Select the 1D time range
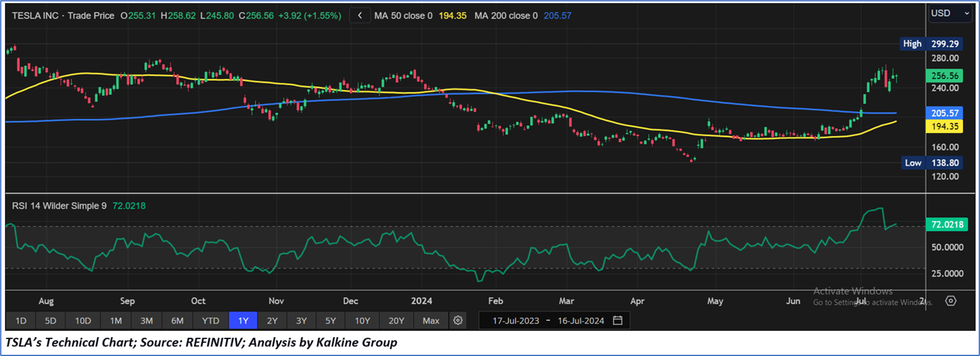This screenshot has width=980, height=356. click(21, 321)
